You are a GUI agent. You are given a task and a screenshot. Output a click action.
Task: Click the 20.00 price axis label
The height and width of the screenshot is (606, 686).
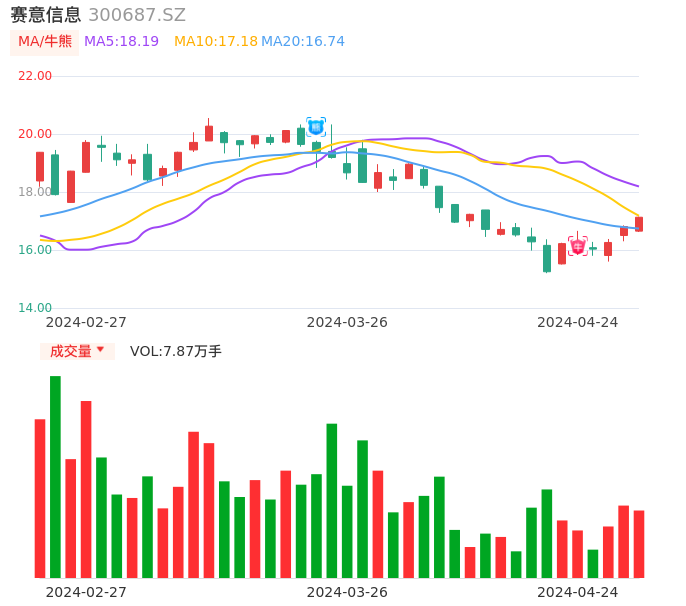tap(35, 134)
